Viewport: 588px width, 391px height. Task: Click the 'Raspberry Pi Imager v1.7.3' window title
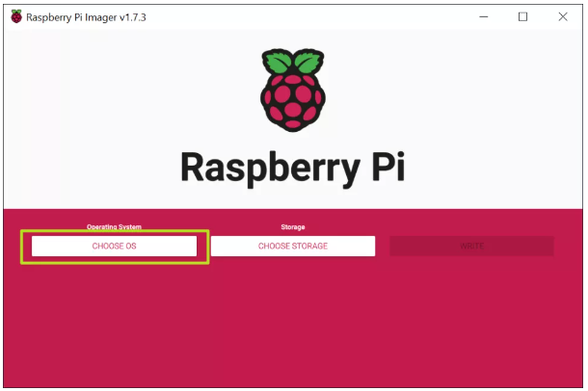coord(86,17)
